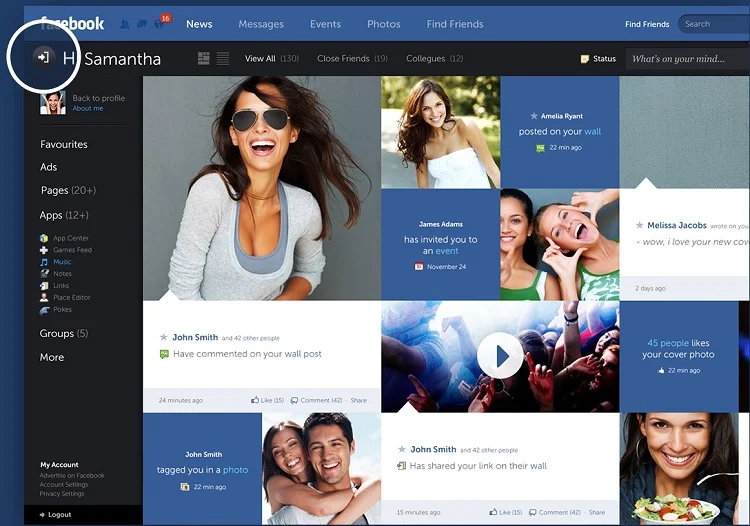Expand the Ads section
The height and width of the screenshot is (526, 750).
pyautogui.click(x=48, y=167)
